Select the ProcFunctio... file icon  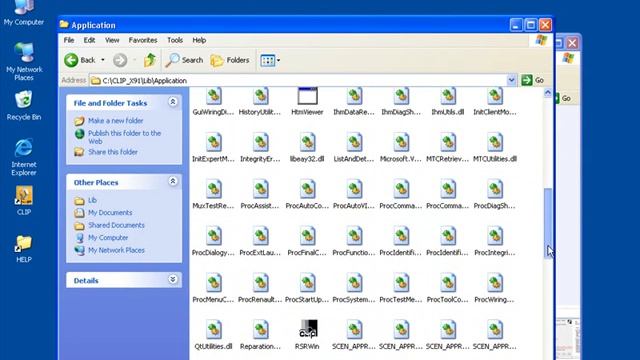(x=354, y=236)
